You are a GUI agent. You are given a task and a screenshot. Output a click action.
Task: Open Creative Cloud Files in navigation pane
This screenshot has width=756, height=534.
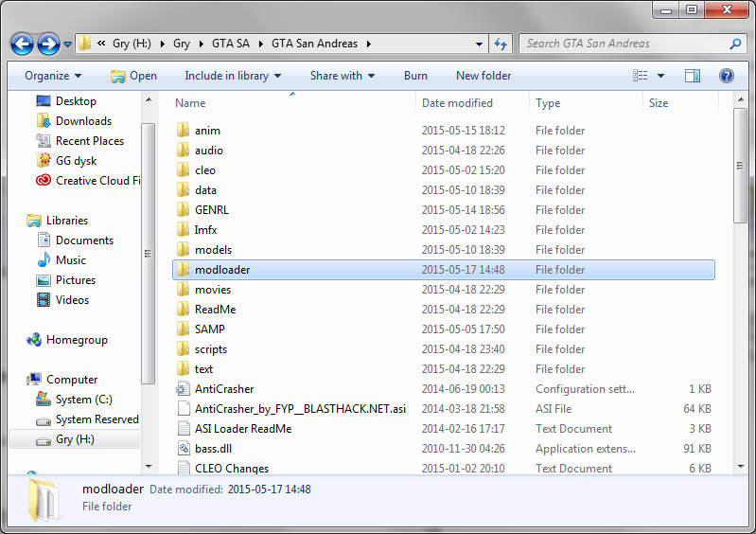pyautogui.click(x=88, y=181)
